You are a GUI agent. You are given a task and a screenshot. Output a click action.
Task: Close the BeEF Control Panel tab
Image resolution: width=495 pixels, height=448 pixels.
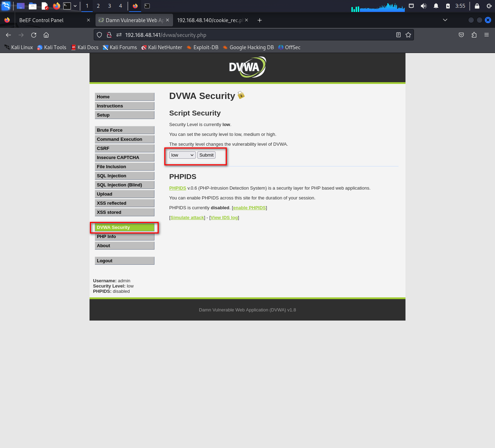coord(88,20)
